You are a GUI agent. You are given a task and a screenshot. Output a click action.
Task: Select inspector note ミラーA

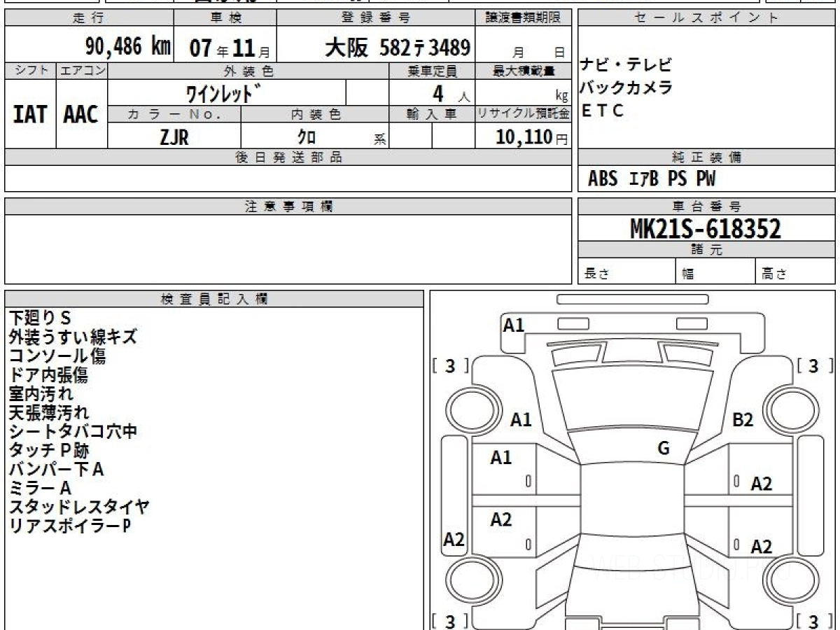[40, 488]
